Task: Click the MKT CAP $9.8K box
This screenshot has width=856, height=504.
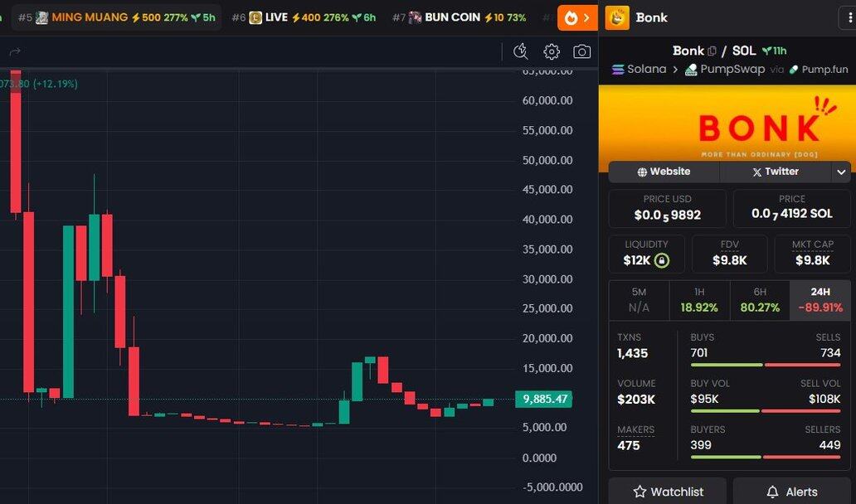Action: tap(812, 254)
